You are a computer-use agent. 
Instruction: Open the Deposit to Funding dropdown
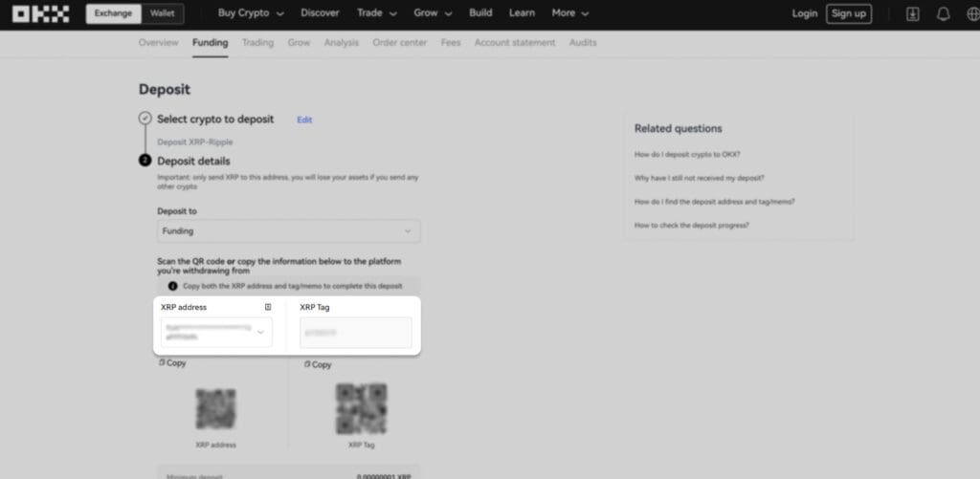289,231
